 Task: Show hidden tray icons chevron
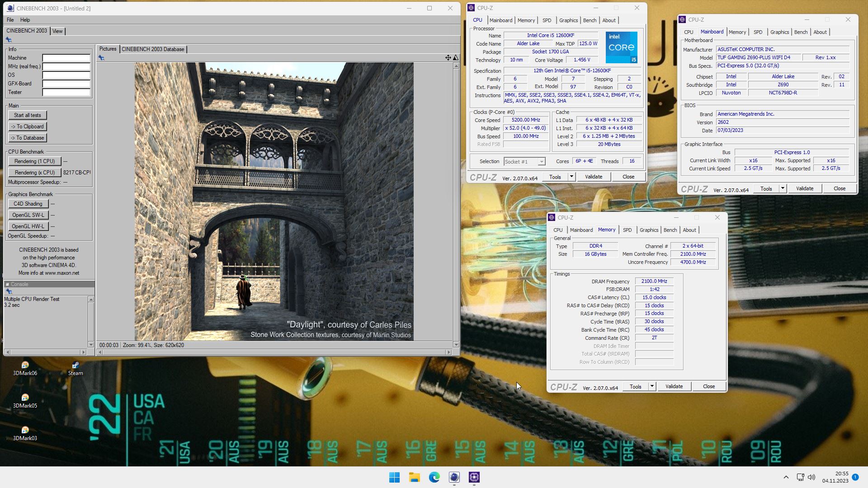(786, 477)
